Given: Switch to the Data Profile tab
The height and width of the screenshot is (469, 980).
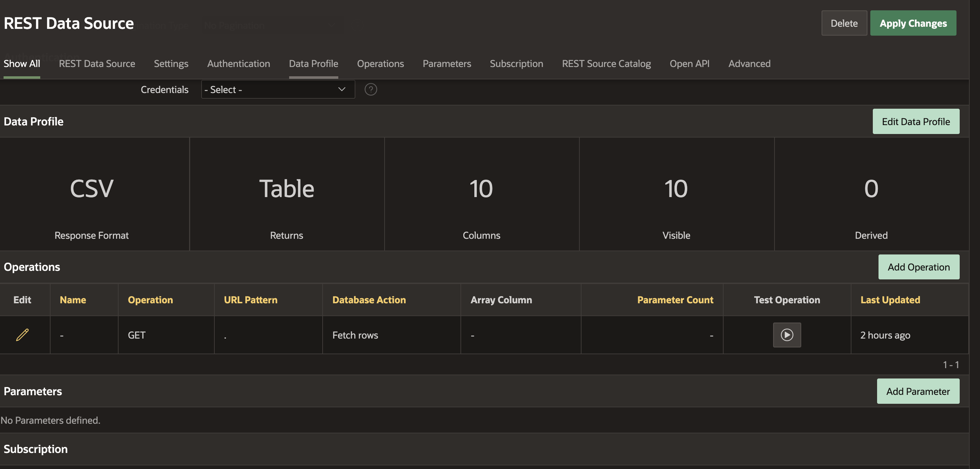Looking at the screenshot, I should (313, 63).
